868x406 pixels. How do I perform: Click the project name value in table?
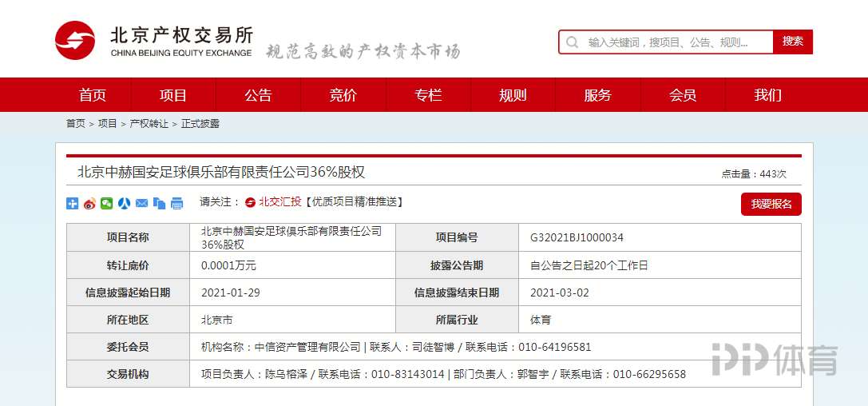[x=291, y=237]
